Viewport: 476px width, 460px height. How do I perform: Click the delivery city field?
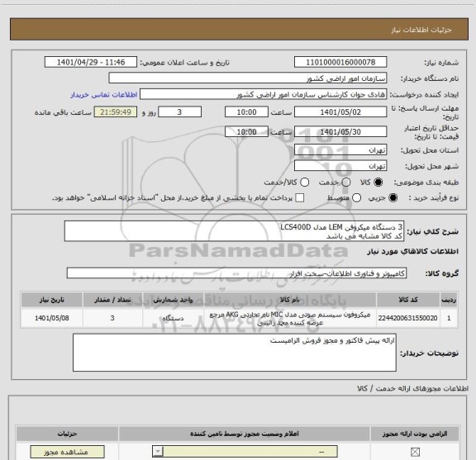coord(340,166)
